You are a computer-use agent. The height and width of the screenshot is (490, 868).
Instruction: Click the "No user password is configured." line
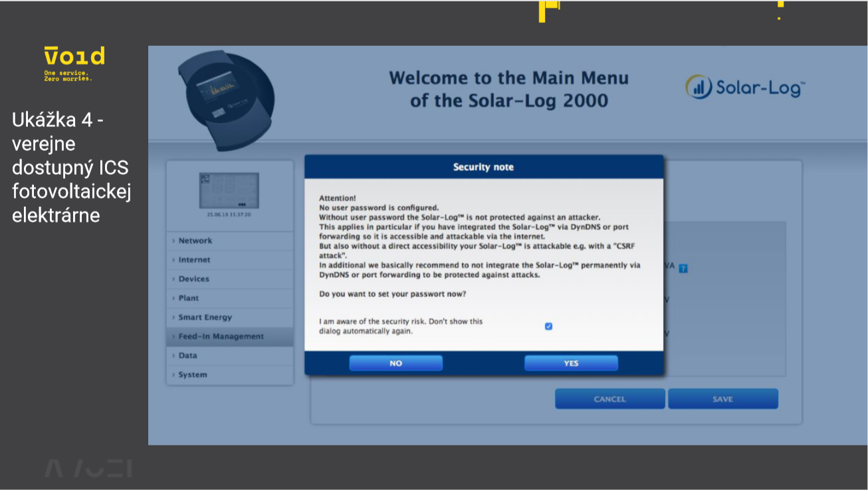pyautogui.click(x=379, y=207)
